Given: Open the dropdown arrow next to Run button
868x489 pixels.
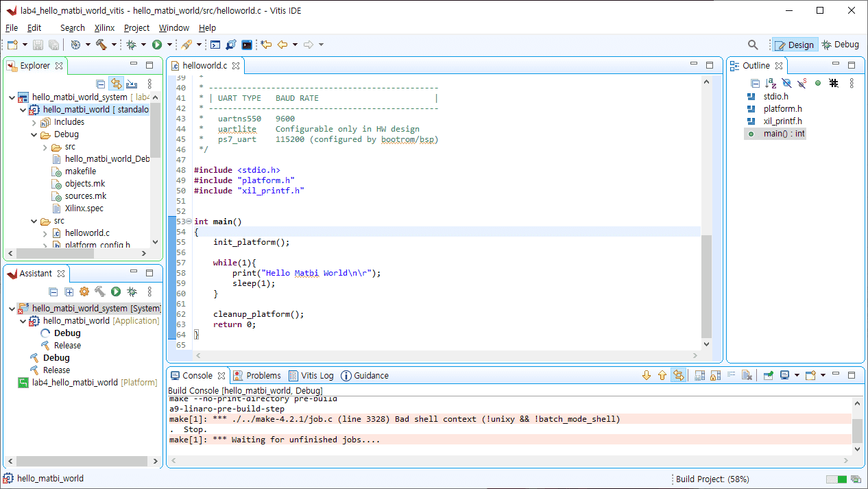Looking at the screenshot, I should tap(169, 45).
